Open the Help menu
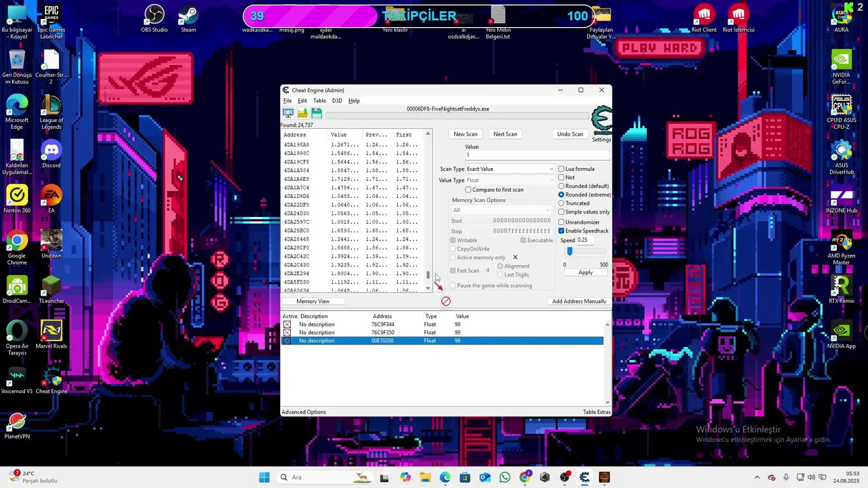The width and height of the screenshot is (868, 488). coord(354,101)
